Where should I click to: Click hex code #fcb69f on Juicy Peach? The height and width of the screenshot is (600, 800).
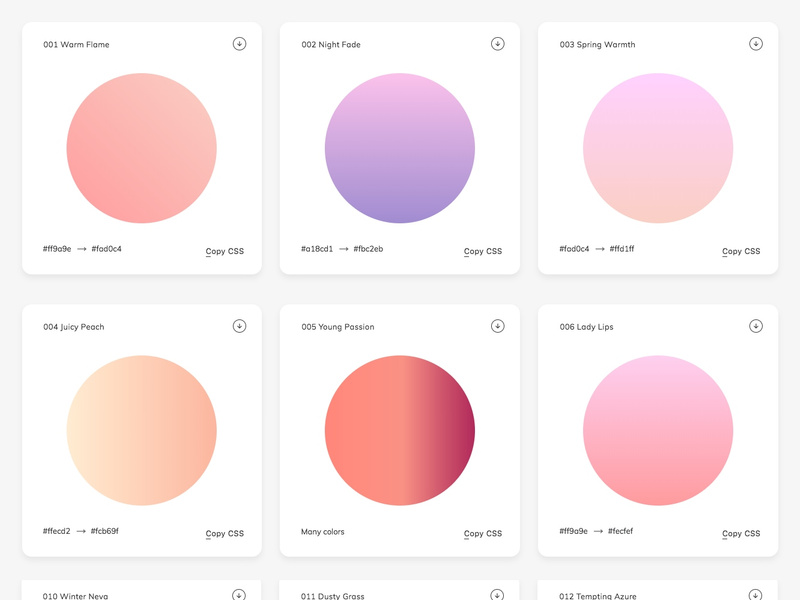click(x=105, y=531)
